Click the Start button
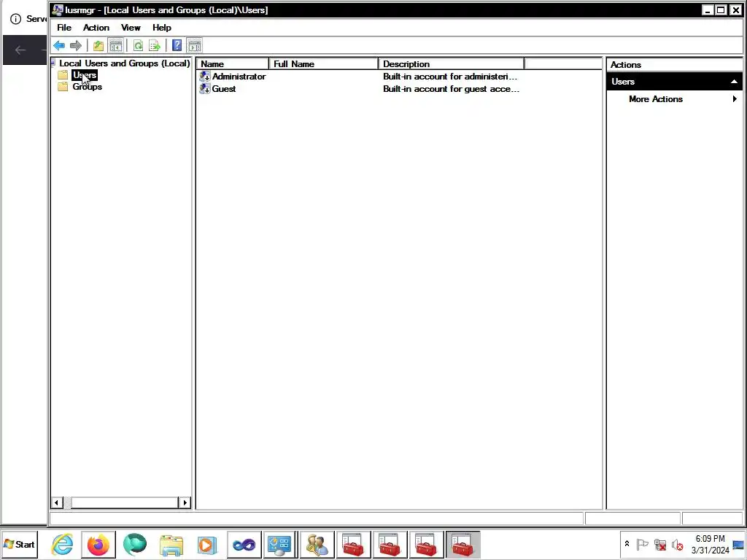Image resolution: width=747 pixels, height=560 pixels. [x=20, y=544]
